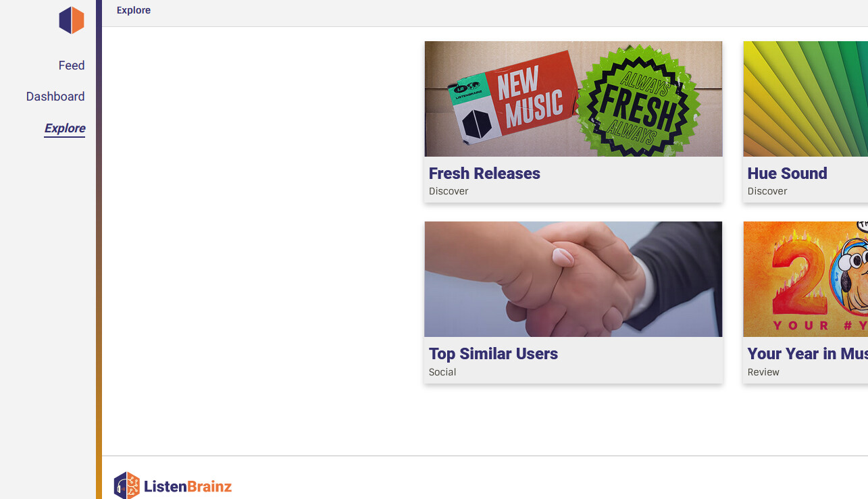Click the Your Year in Music heading
The image size is (868, 499).
tap(807, 354)
